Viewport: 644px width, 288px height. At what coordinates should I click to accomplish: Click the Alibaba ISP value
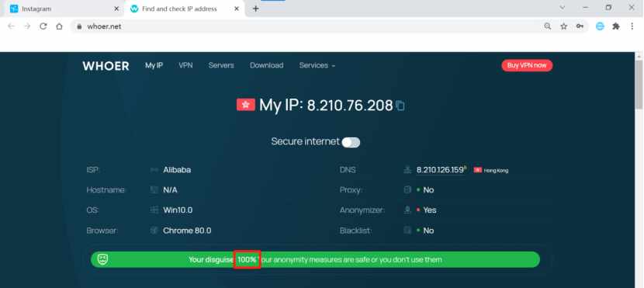pos(177,170)
